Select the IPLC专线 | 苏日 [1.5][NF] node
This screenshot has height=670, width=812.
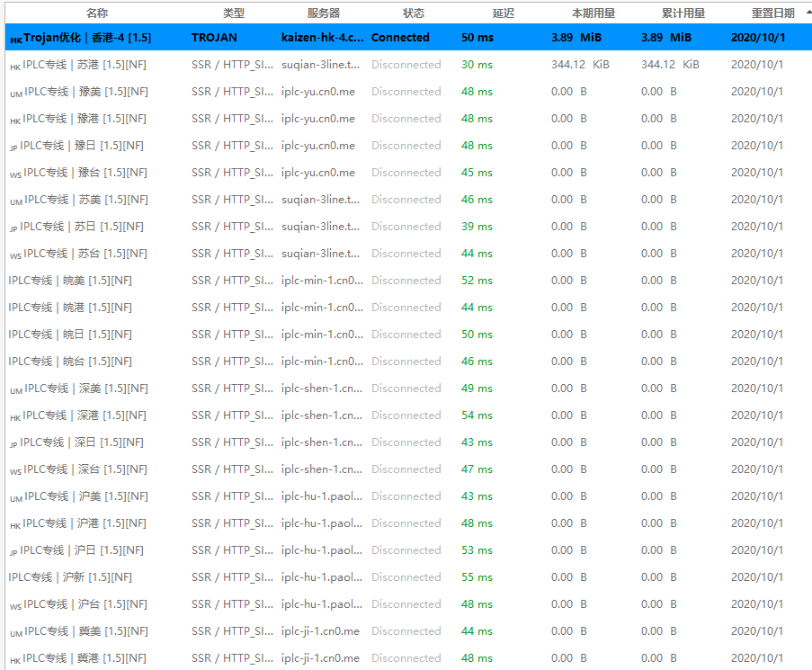tap(408, 227)
